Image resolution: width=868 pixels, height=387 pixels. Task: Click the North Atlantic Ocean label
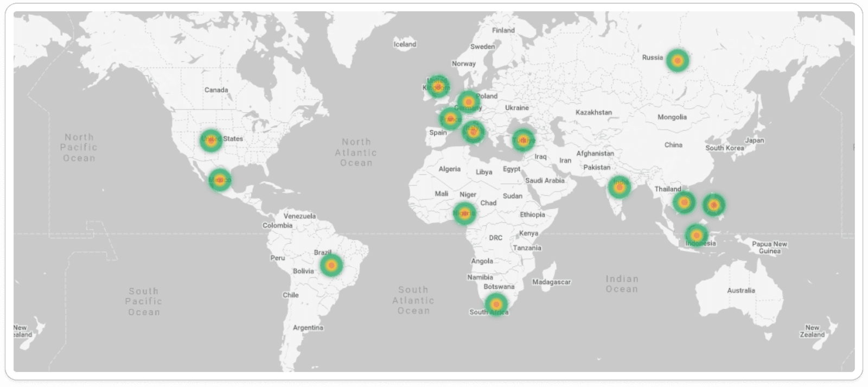pos(356,153)
